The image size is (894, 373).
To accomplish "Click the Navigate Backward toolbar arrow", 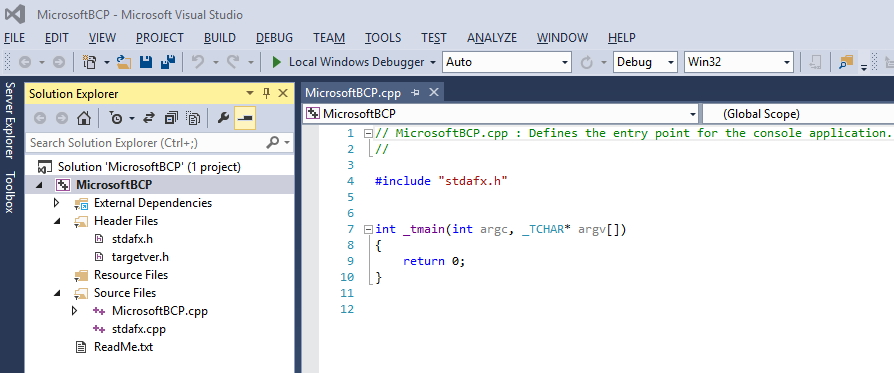I will [25, 62].
